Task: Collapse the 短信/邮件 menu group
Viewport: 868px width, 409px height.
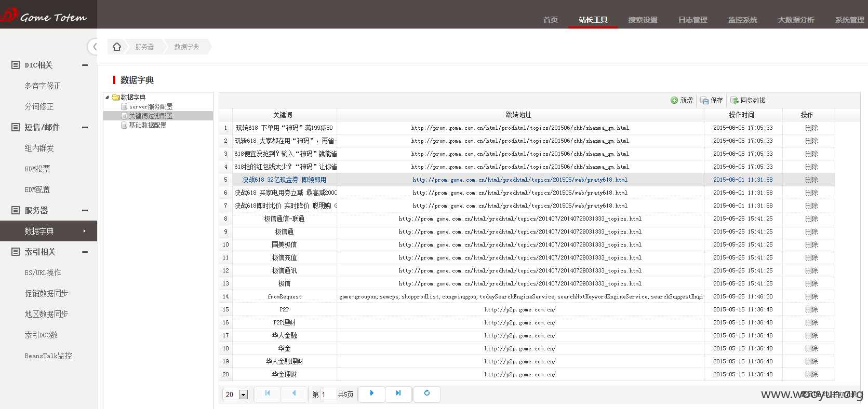Action: coord(85,127)
